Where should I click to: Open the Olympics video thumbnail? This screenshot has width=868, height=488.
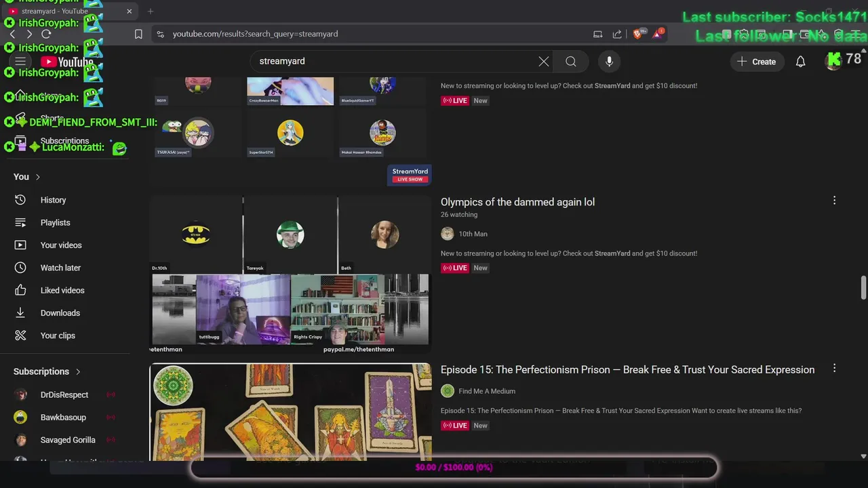(x=290, y=274)
